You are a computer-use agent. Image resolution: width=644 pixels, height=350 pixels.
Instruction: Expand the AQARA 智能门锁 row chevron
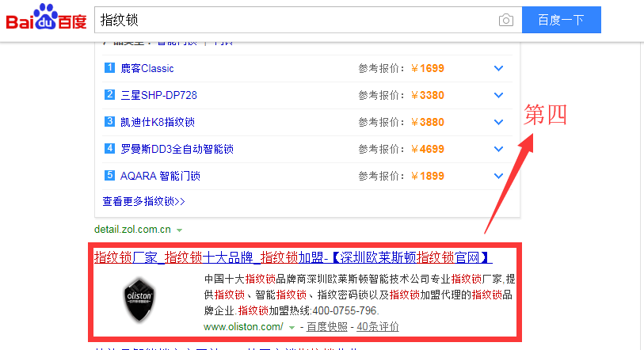click(498, 176)
